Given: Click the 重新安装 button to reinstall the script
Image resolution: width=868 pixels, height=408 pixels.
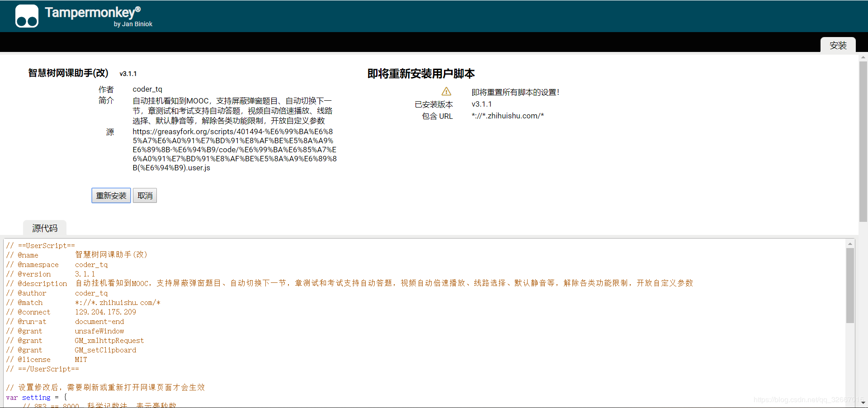Looking at the screenshot, I should coord(111,195).
